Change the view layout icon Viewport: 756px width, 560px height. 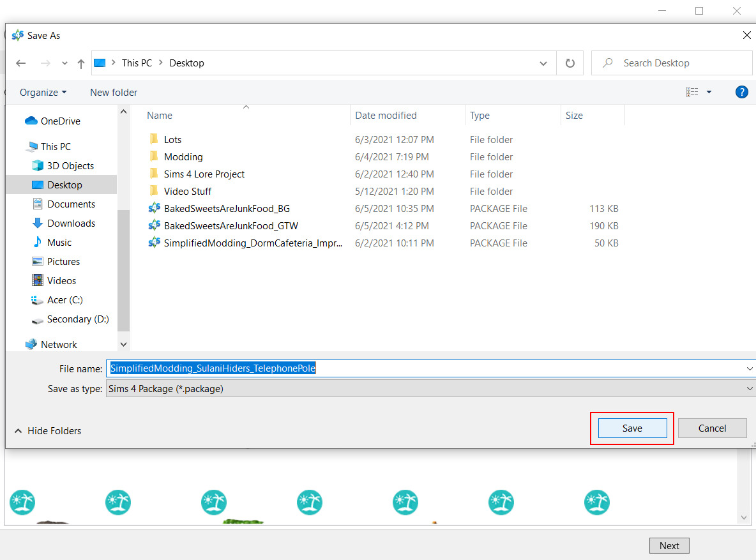tap(692, 92)
